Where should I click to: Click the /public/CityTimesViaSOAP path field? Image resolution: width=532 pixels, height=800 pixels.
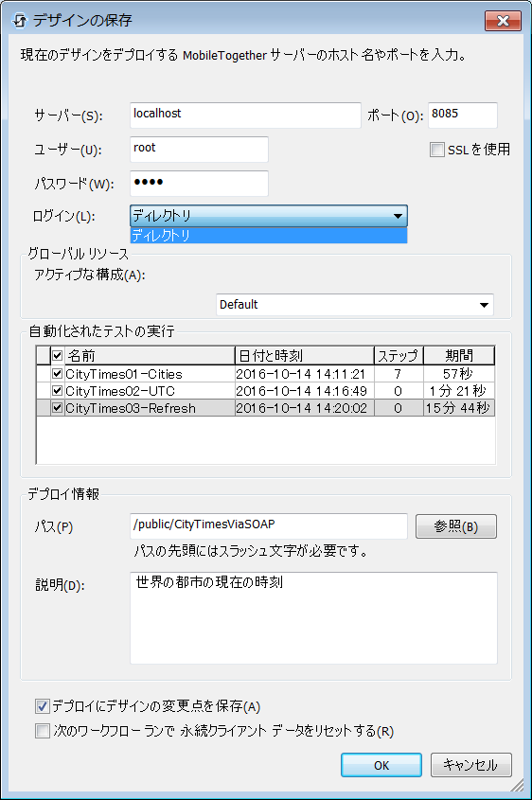coord(268,526)
